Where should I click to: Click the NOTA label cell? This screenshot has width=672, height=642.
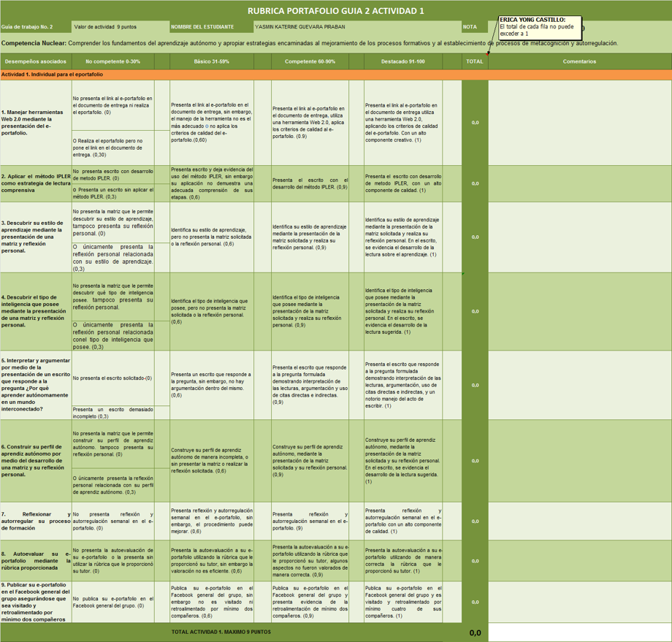(x=470, y=27)
